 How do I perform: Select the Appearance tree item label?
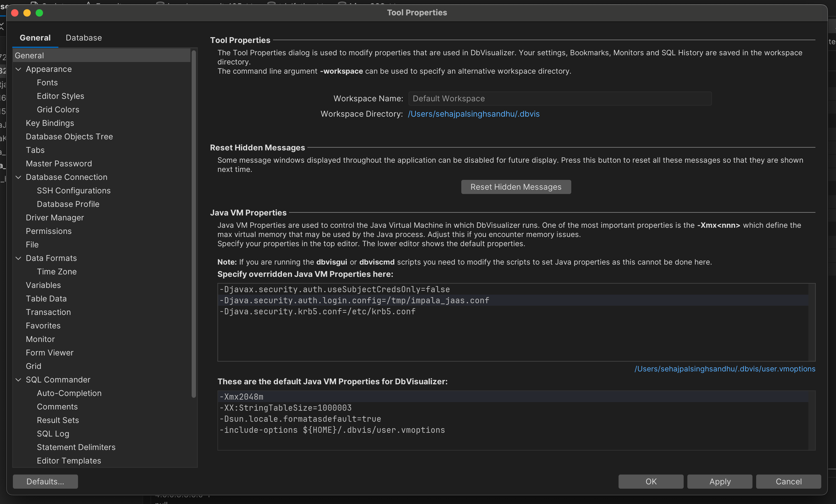49,69
